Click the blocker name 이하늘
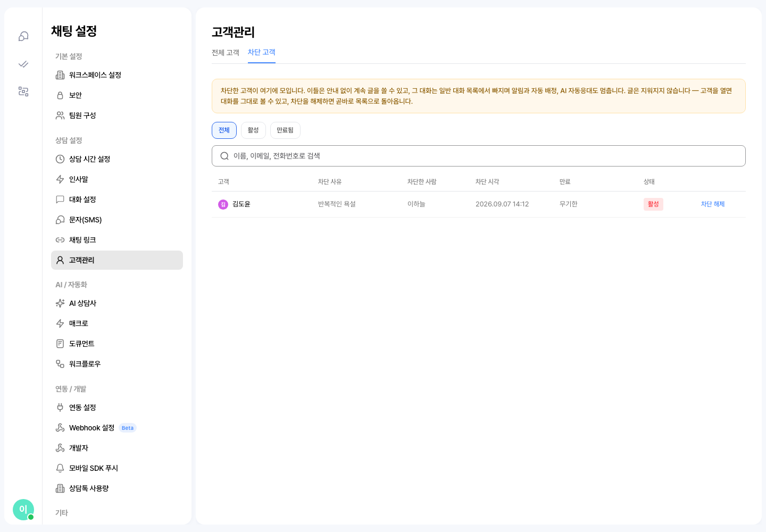Viewport: 766px width, 532px height. 417,204
